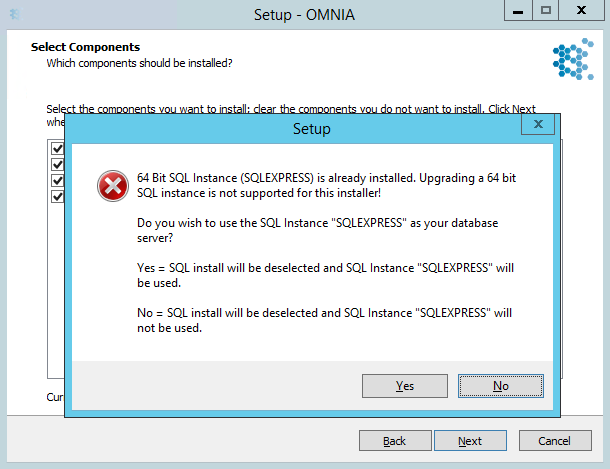
Task: Go to the previous step with Back
Action: click(x=395, y=441)
